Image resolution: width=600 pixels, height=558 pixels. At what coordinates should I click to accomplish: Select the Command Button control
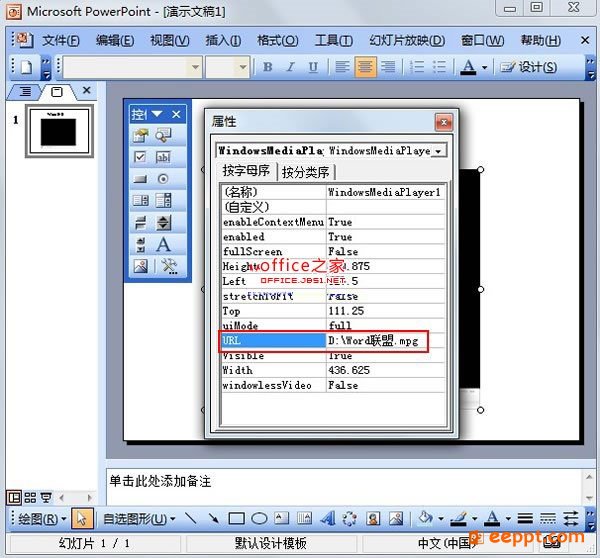point(140,179)
